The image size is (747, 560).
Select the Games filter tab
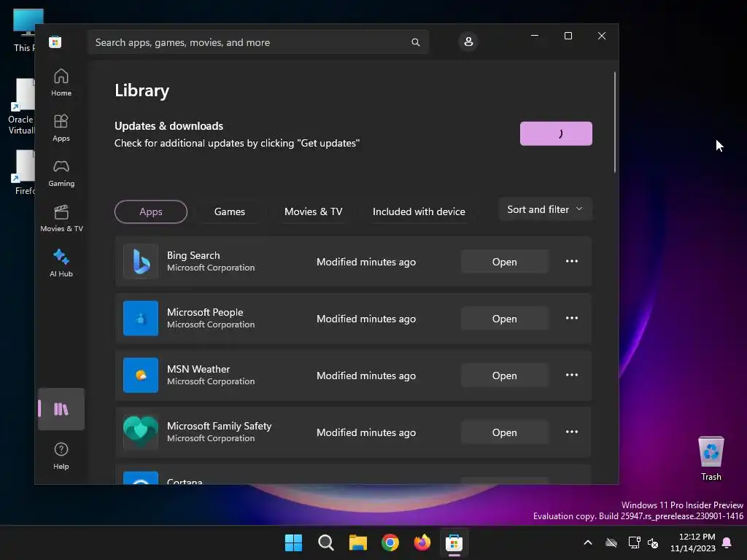pyautogui.click(x=230, y=211)
